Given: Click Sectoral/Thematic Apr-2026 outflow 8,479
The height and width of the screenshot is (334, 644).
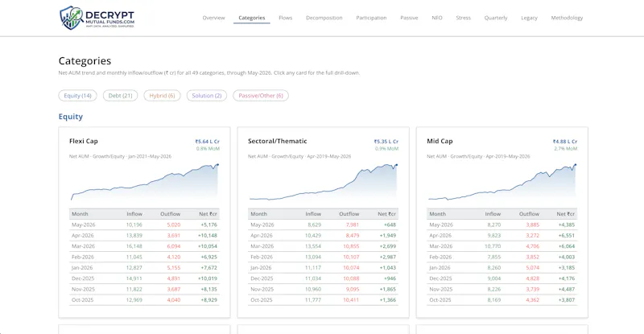Looking at the screenshot, I should 353,235.
